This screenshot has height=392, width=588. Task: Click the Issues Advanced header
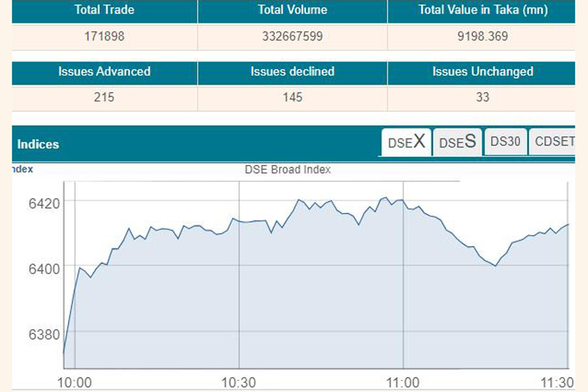(x=105, y=72)
